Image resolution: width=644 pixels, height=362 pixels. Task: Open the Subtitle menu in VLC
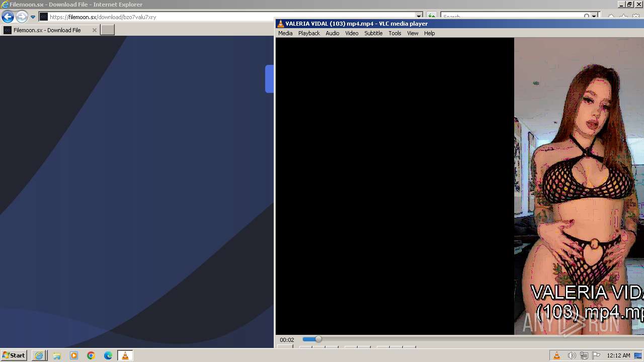373,33
